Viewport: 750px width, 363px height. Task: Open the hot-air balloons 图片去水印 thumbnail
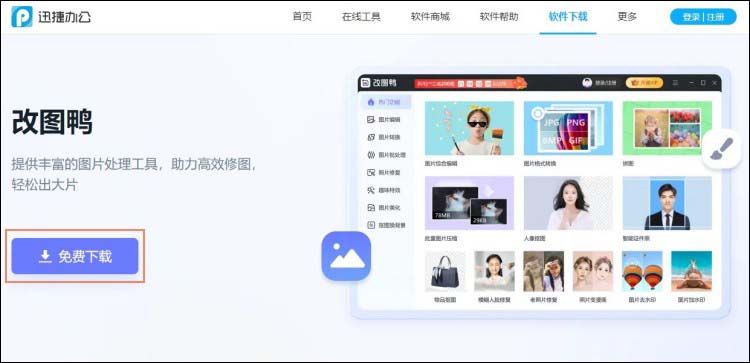pos(642,271)
